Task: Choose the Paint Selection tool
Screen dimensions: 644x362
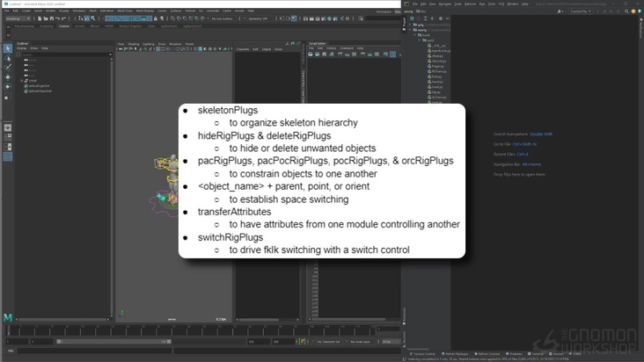Action: click(x=8, y=68)
